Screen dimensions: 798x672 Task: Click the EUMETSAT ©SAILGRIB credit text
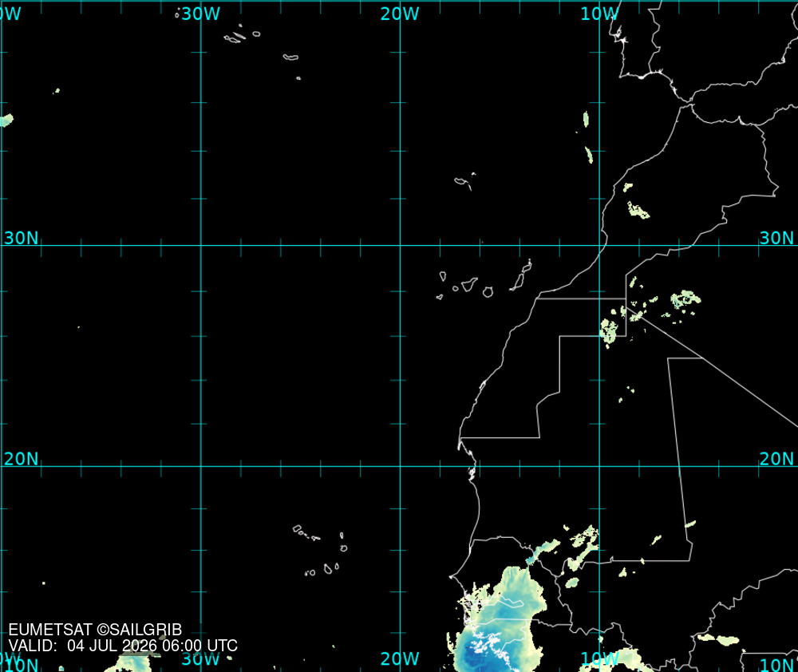tap(95, 630)
